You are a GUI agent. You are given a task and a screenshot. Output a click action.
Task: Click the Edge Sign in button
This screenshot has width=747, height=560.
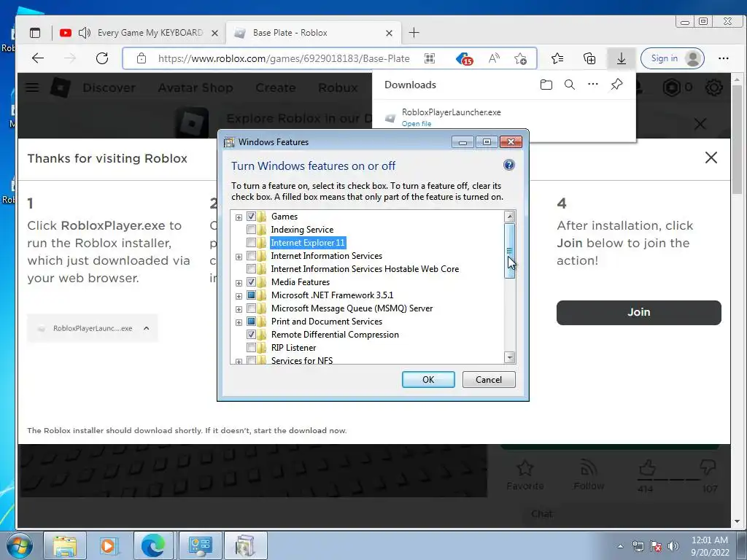tap(672, 58)
